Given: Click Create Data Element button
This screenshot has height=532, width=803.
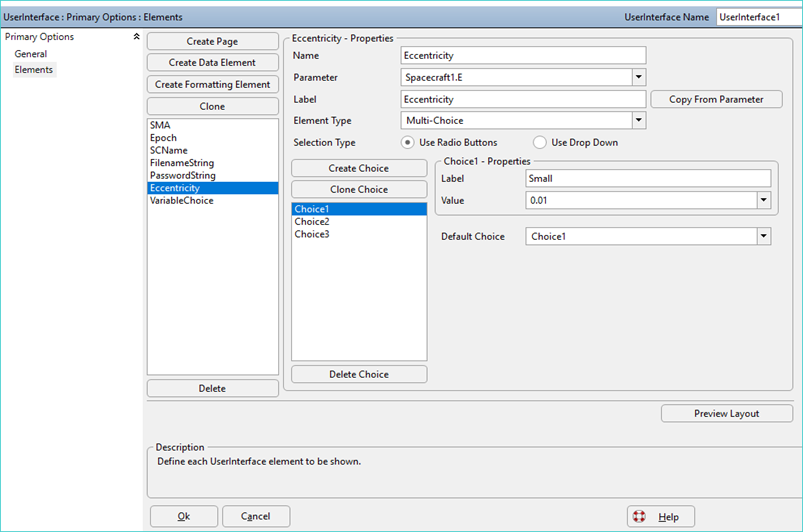Looking at the screenshot, I should [213, 62].
